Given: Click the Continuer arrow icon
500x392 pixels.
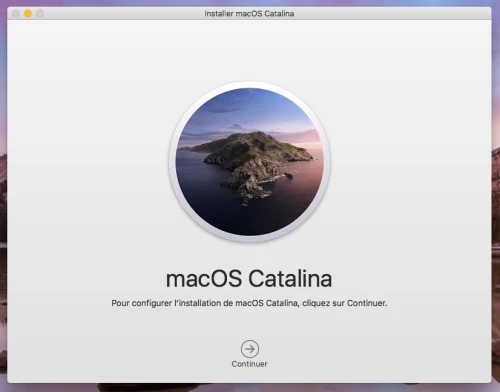Looking at the screenshot, I should (x=250, y=349).
